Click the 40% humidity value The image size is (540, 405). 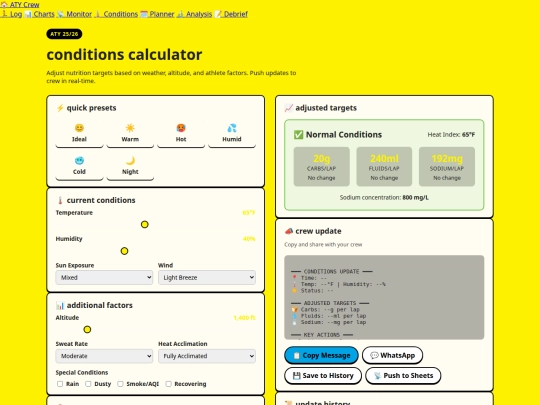pyautogui.click(x=249, y=239)
